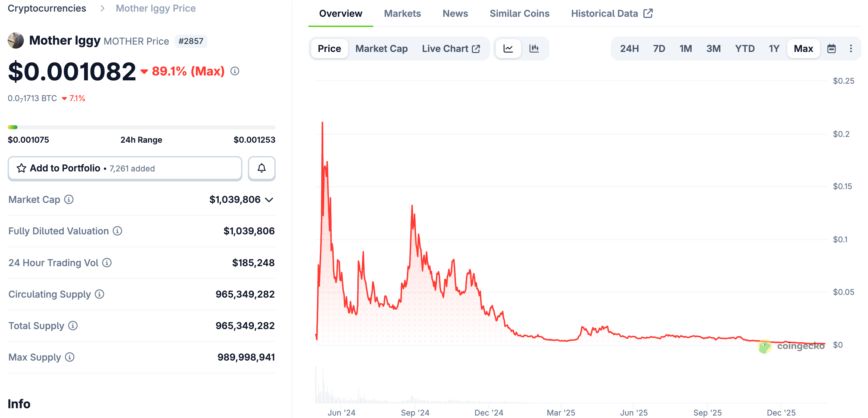Expand the Market Cap value chevron
The image size is (868, 418).
[x=269, y=200]
